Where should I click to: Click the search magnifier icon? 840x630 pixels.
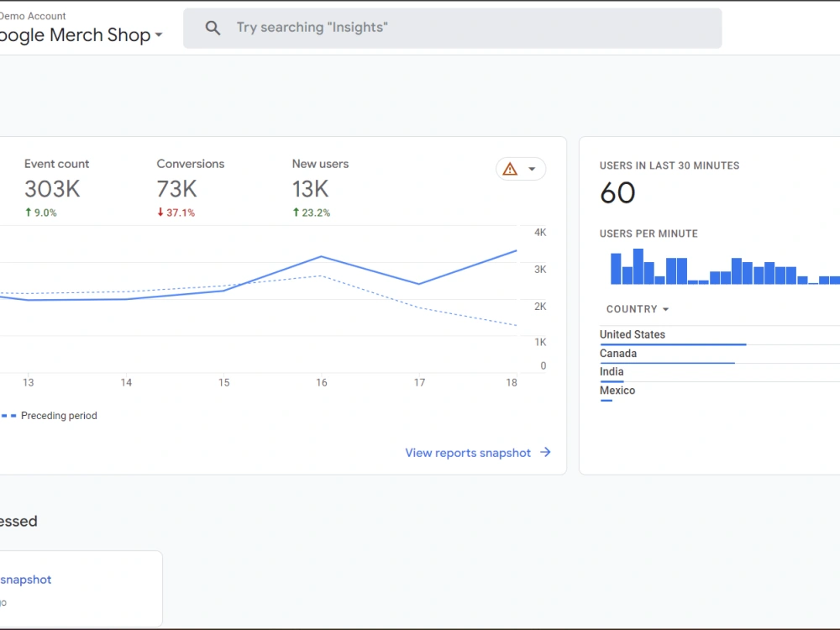pos(213,28)
